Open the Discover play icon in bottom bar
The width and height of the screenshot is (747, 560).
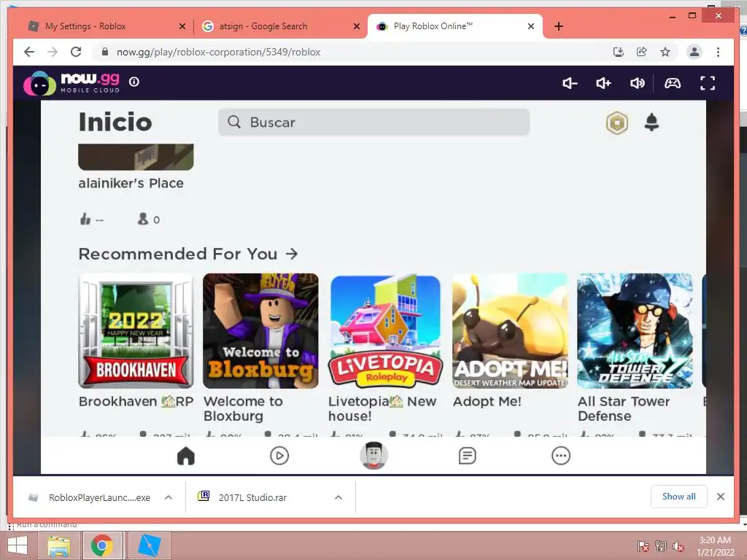click(x=279, y=456)
